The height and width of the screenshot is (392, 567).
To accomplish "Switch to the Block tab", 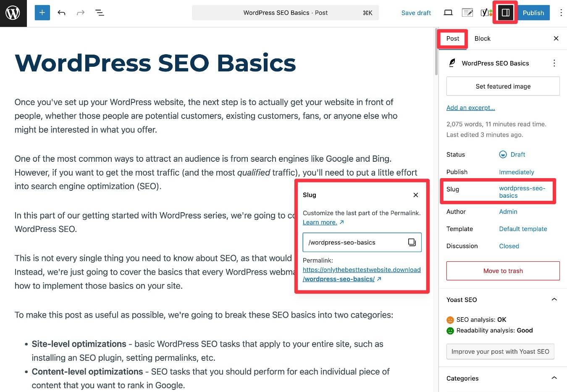I will point(482,38).
